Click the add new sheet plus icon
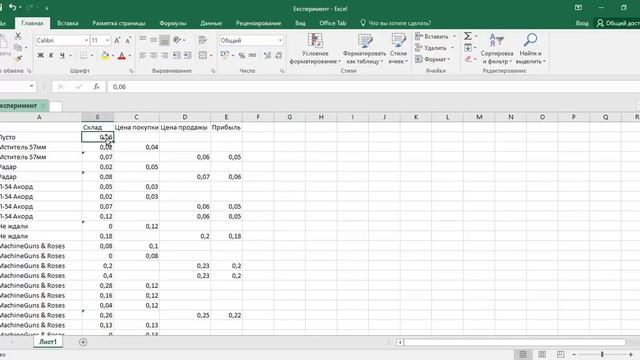The width and height of the screenshot is (640, 360). coord(83,342)
